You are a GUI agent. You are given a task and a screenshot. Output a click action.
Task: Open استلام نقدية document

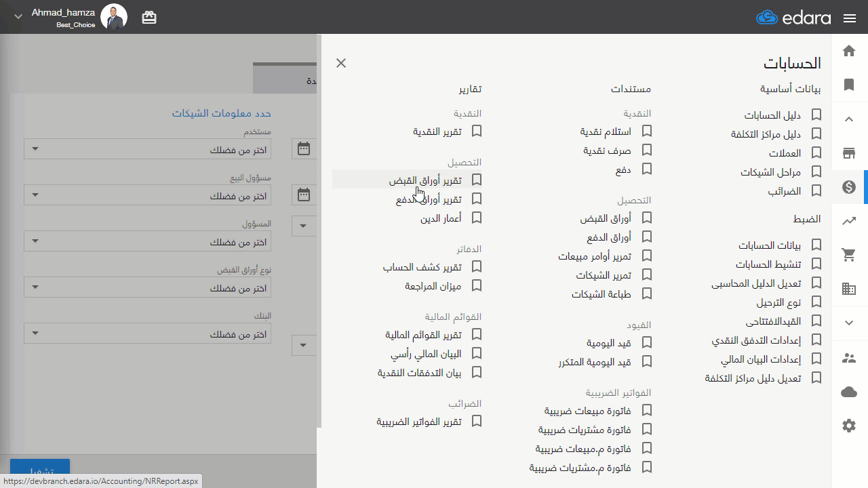[x=606, y=131]
